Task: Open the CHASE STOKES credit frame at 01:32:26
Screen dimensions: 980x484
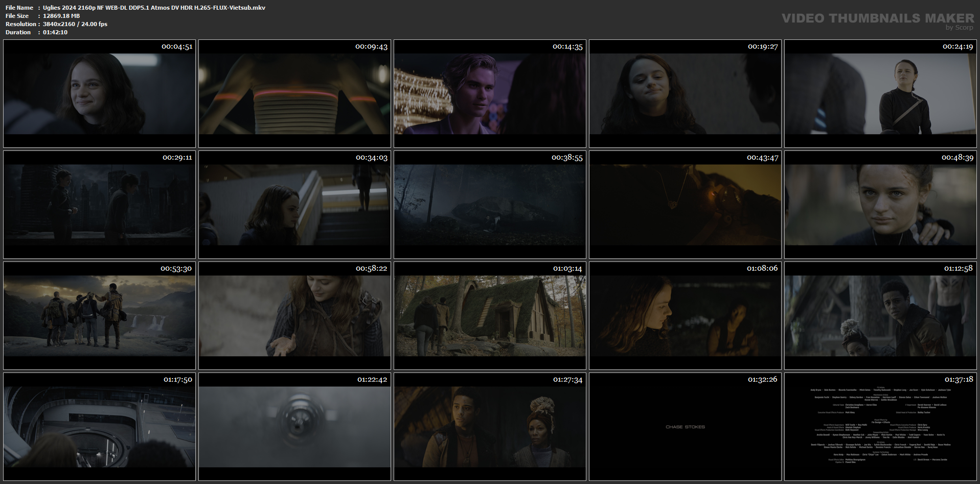Action: point(685,427)
